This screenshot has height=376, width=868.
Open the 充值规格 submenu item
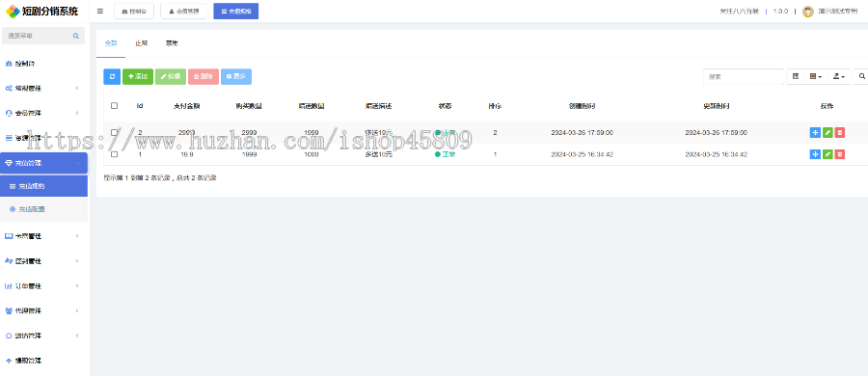(43, 186)
